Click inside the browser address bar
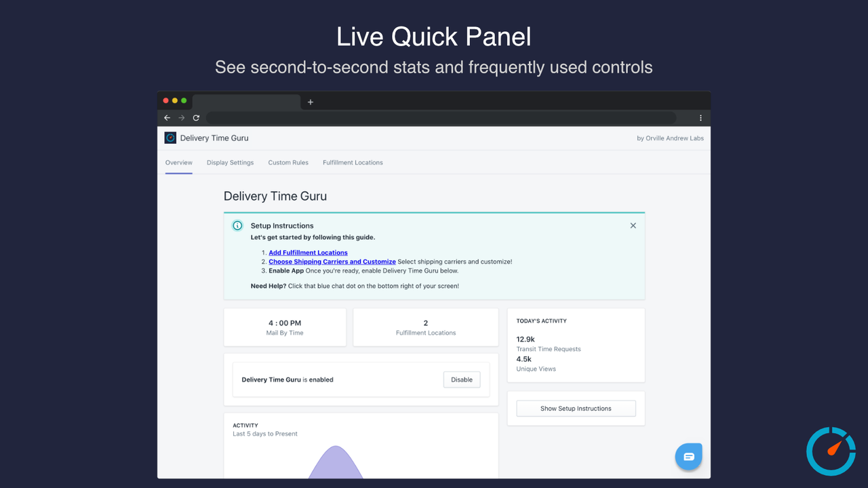 pos(441,117)
